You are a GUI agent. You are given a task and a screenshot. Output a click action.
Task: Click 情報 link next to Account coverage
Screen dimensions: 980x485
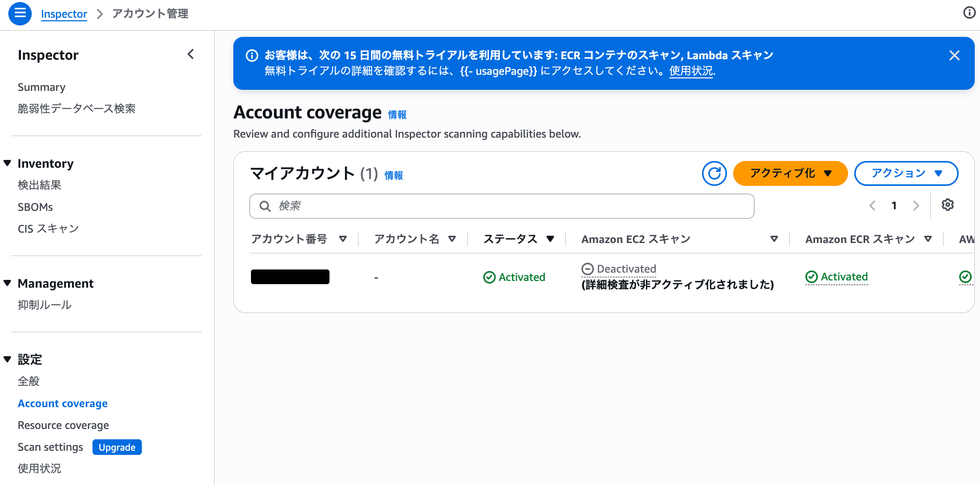pos(398,115)
